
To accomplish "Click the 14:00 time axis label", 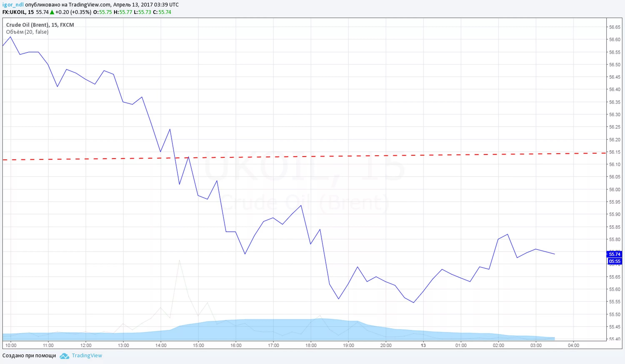I will coord(161,345).
